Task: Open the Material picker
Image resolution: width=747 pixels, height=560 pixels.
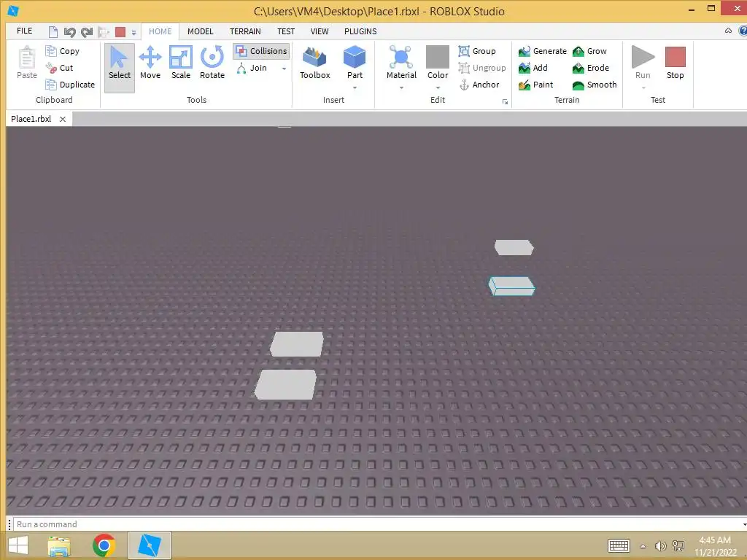Action: (x=401, y=63)
